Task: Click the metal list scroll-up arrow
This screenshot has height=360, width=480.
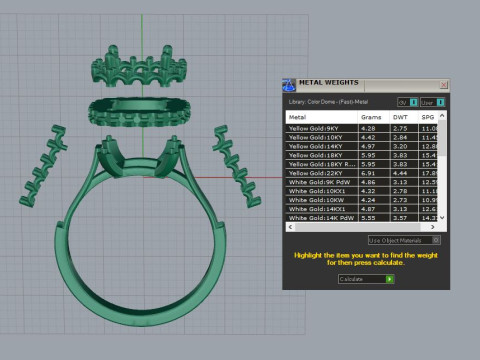Action: (442, 115)
